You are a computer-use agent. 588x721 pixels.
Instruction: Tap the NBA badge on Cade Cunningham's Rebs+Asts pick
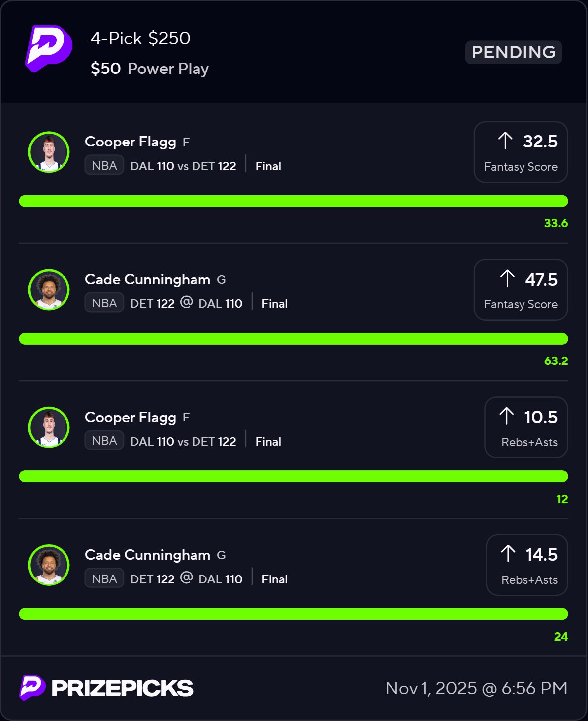click(104, 578)
